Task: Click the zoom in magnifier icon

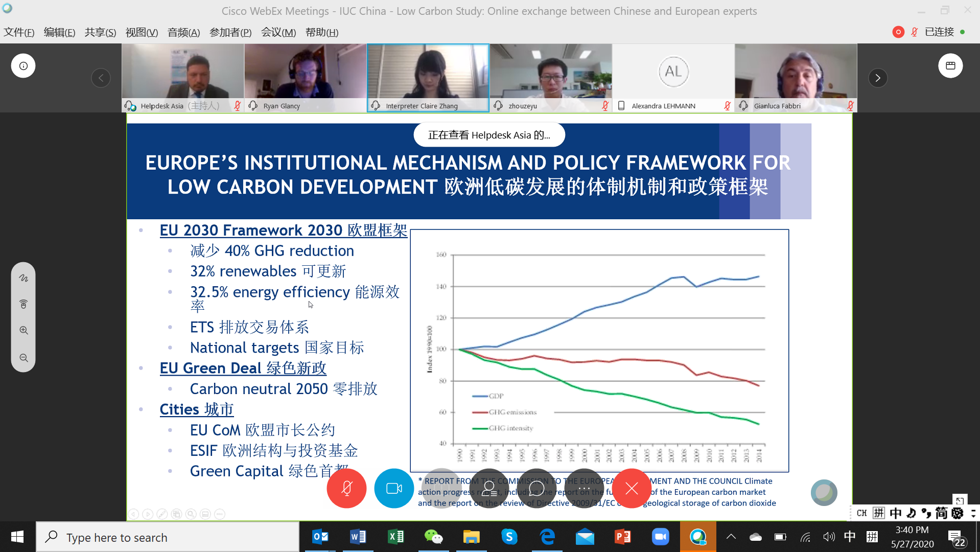Action: tap(24, 330)
